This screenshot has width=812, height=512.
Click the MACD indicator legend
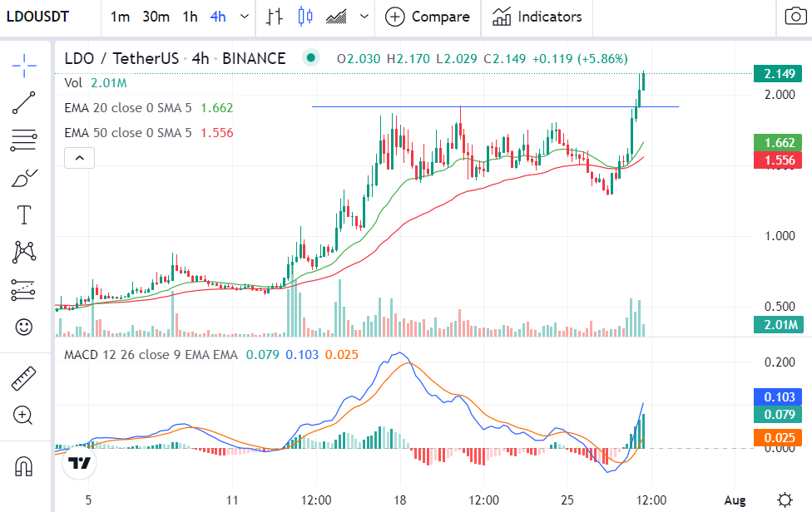pyautogui.click(x=211, y=355)
